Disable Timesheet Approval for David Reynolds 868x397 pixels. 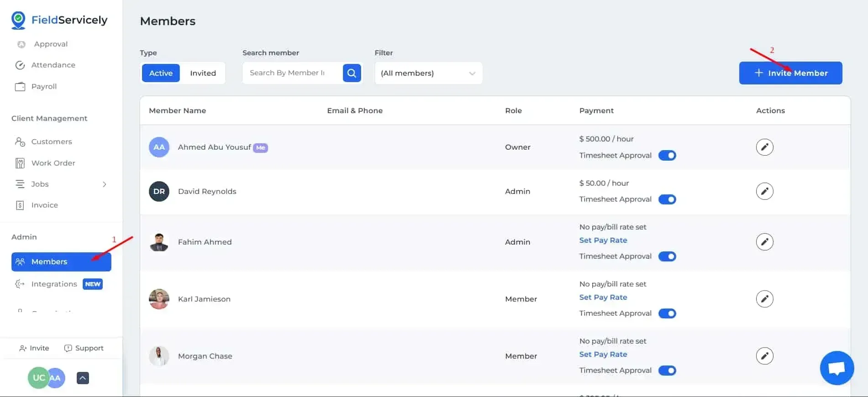667,199
